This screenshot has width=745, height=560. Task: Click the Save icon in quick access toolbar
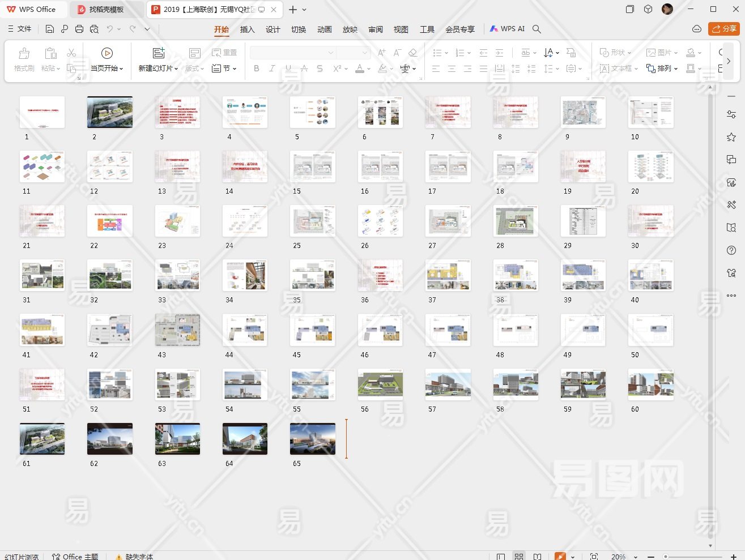click(x=50, y=29)
